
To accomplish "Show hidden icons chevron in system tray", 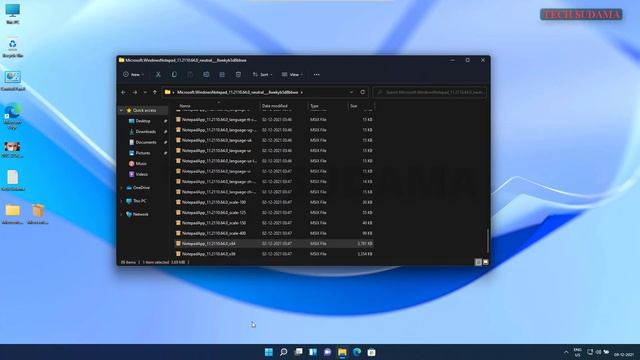I will click(x=566, y=352).
